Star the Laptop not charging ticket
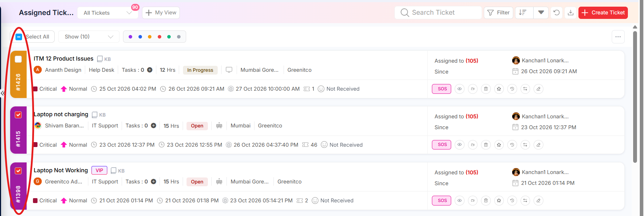Viewport: 644px width, 216px height. (499, 145)
